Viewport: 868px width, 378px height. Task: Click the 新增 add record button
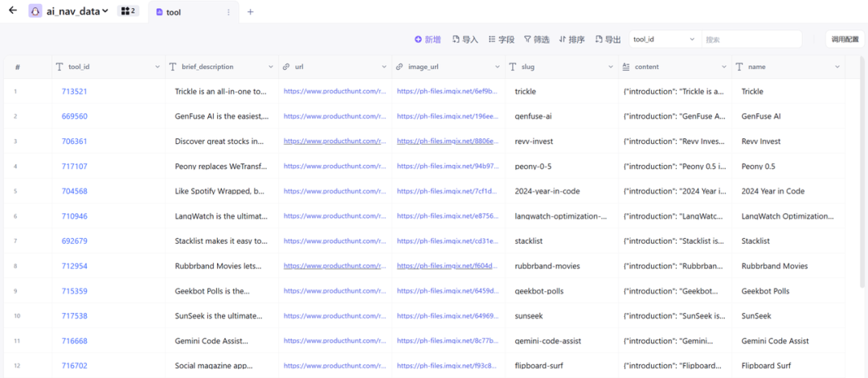pyautogui.click(x=428, y=39)
